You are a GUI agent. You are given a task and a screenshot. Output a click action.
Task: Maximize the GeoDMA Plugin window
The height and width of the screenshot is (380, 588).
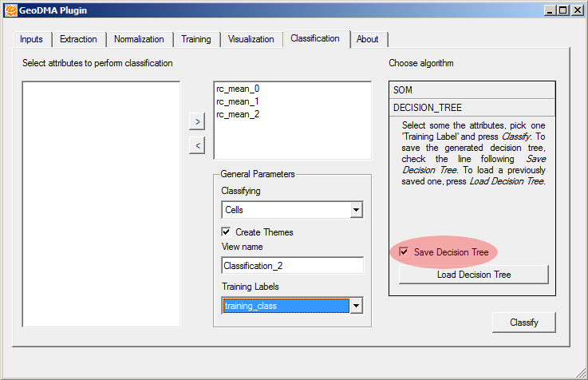pos(563,10)
